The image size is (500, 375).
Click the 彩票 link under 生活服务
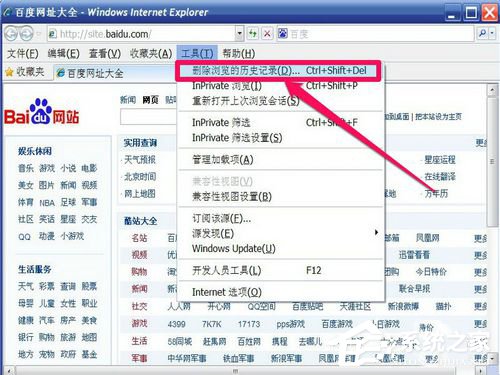[47, 286]
